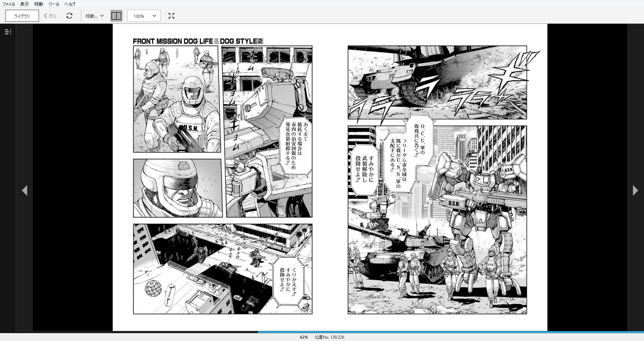The height and width of the screenshot is (341, 644).
Task: Go to next page with left arrow
Action: (24, 190)
